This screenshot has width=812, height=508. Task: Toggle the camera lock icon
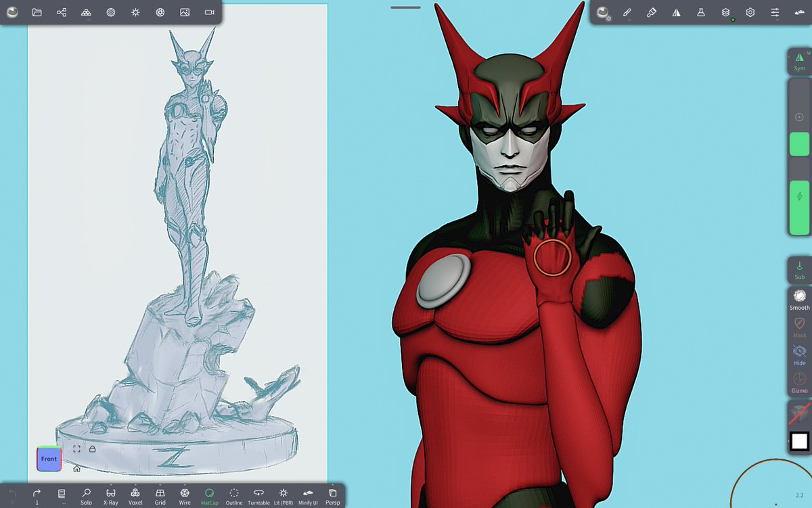[x=92, y=448]
